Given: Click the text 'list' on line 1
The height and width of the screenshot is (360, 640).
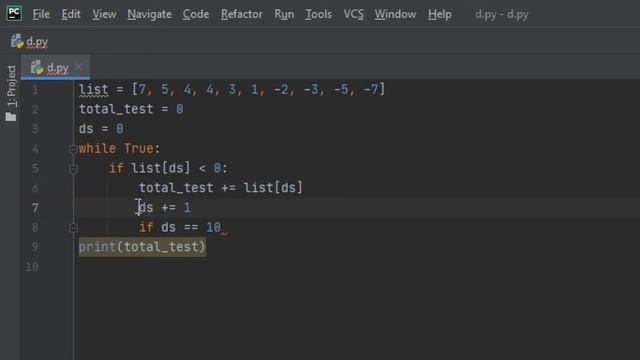Looking at the screenshot, I should click(x=93, y=89).
